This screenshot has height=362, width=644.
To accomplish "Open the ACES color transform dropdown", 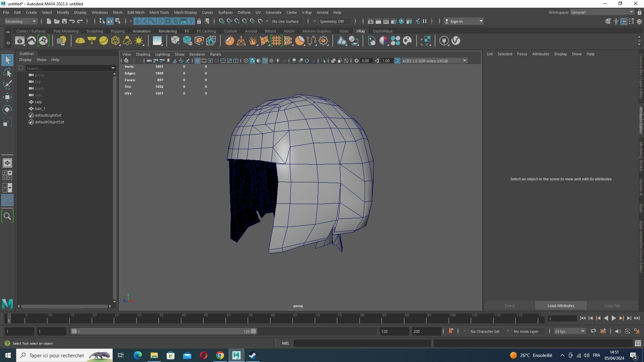I will click(434, 61).
